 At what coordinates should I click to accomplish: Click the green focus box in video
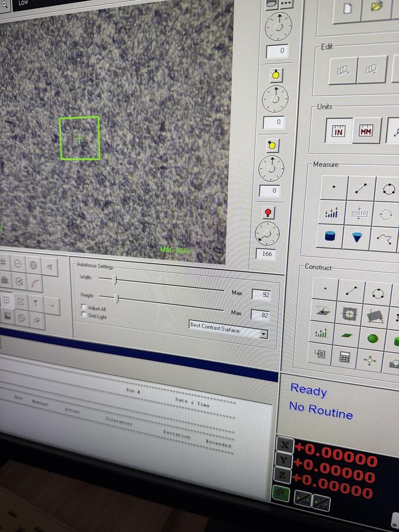pos(80,138)
